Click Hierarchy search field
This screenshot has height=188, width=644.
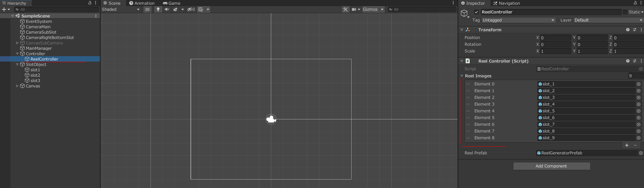point(56,9)
